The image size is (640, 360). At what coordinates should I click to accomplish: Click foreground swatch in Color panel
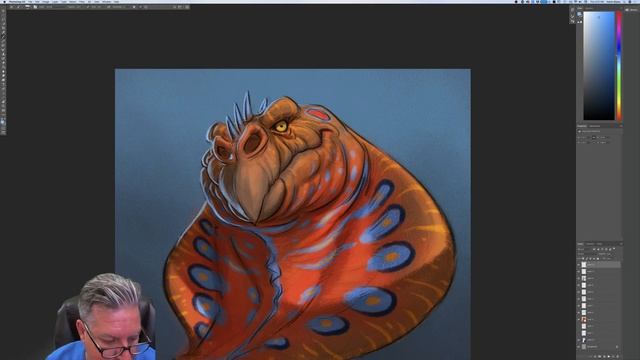[x=579, y=14]
